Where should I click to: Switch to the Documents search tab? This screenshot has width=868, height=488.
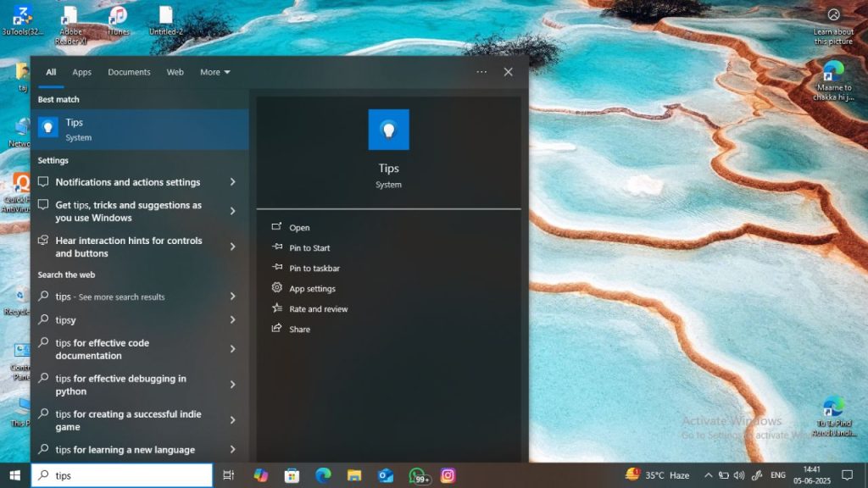pyautogui.click(x=129, y=72)
